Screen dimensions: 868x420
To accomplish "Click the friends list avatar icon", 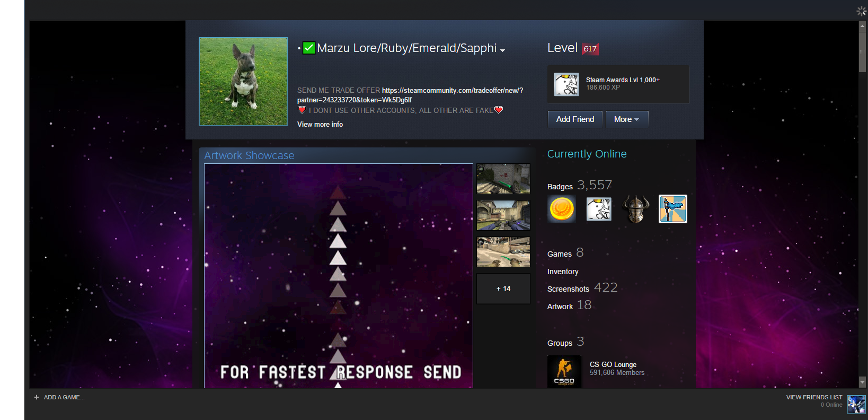I will pyautogui.click(x=856, y=404).
